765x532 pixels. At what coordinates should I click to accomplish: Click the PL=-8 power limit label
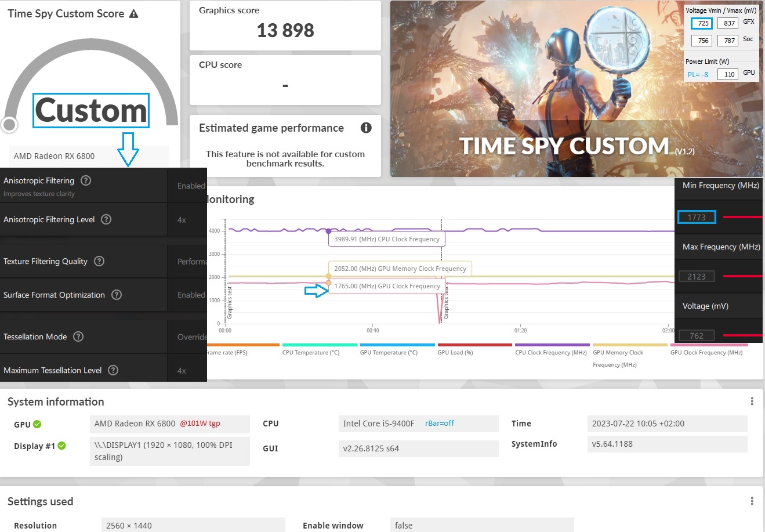pyautogui.click(x=698, y=74)
